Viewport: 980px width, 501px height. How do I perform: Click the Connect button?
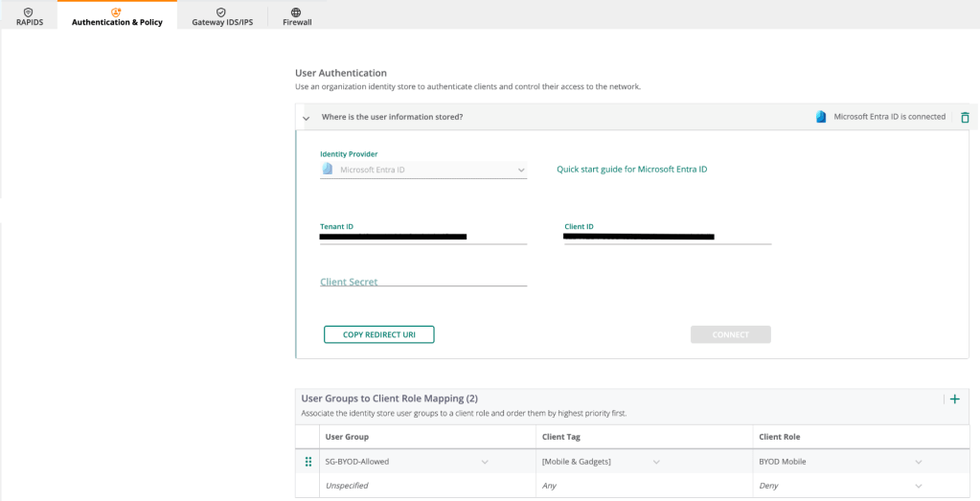pos(730,334)
